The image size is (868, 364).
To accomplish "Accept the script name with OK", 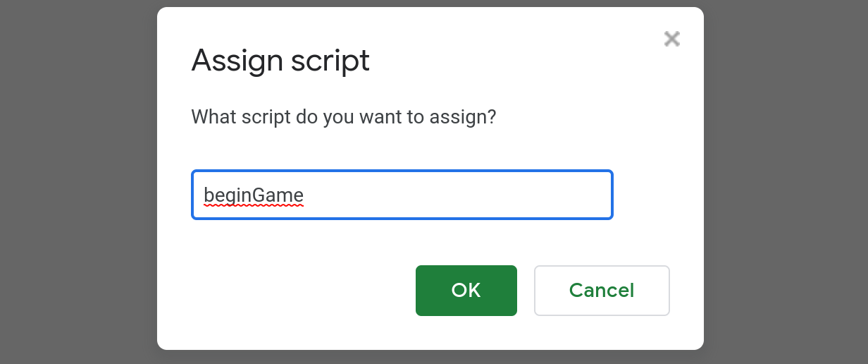I will [x=466, y=291].
